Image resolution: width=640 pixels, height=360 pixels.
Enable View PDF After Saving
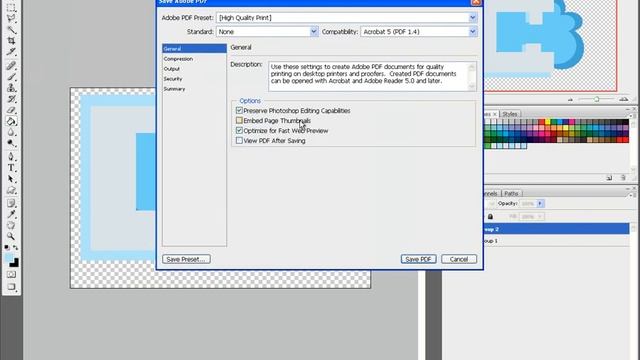pos(239,140)
